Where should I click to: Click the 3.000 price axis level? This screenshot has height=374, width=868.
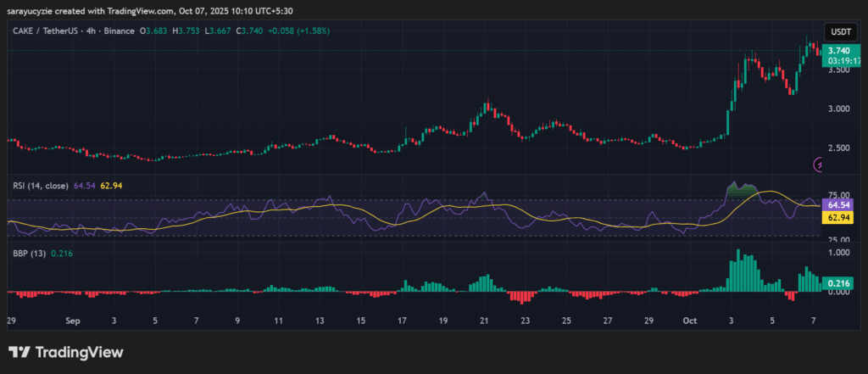[x=838, y=109]
